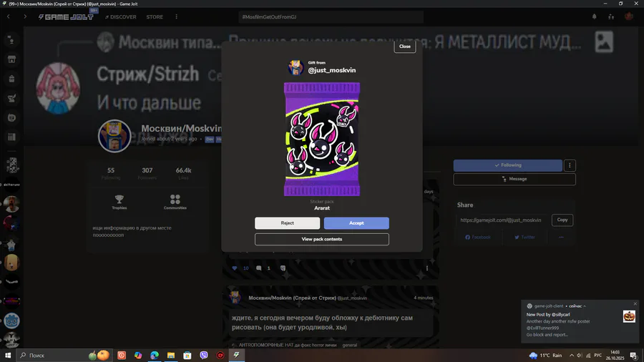
Task: Open the sidebar quests icon
Action: pyautogui.click(x=11, y=98)
